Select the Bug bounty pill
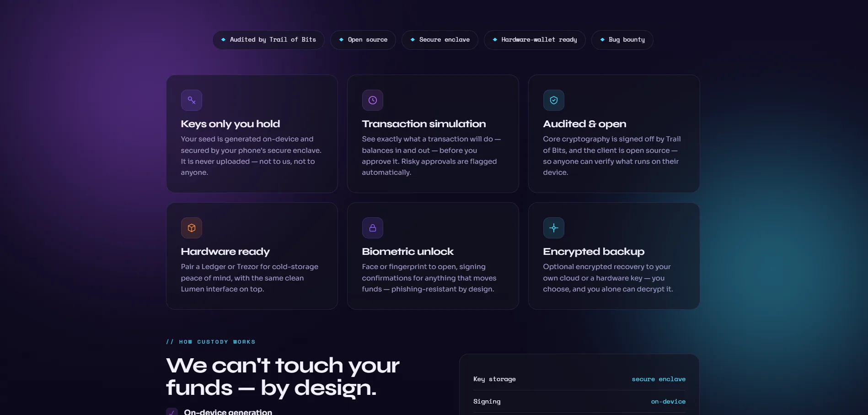 [x=622, y=40]
